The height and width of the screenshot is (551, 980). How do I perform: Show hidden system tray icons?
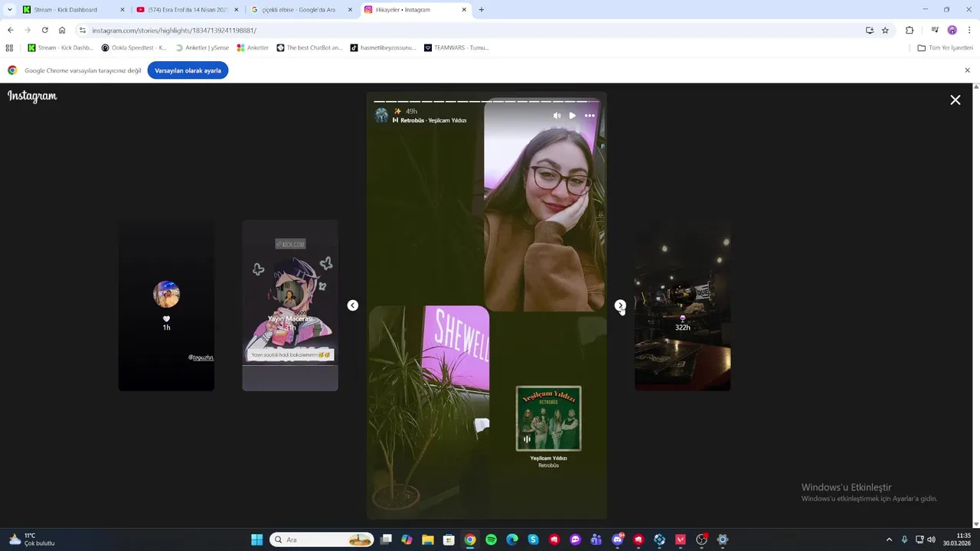pos(889,540)
